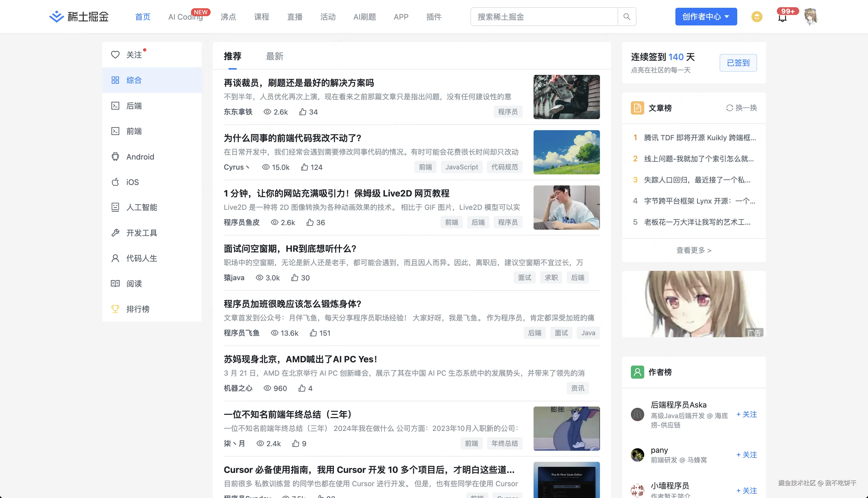868x498 pixels.
Task: Click the 已签到 check-in button
Action: tap(738, 63)
